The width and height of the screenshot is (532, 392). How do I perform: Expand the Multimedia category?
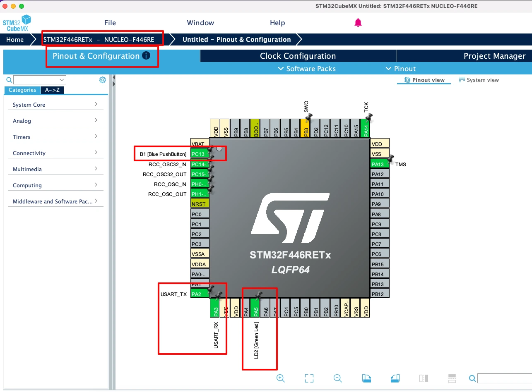tap(55, 169)
